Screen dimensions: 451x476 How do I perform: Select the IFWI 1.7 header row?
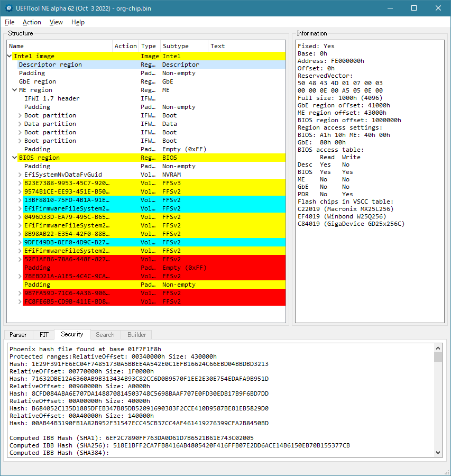tap(154, 98)
